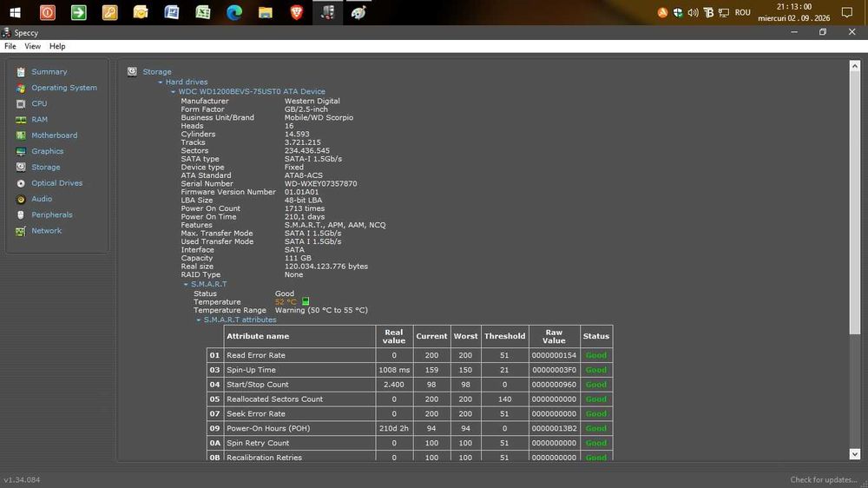Click the Seek Error Rate attribute
The height and width of the screenshot is (488, 868).
point(256,414)
